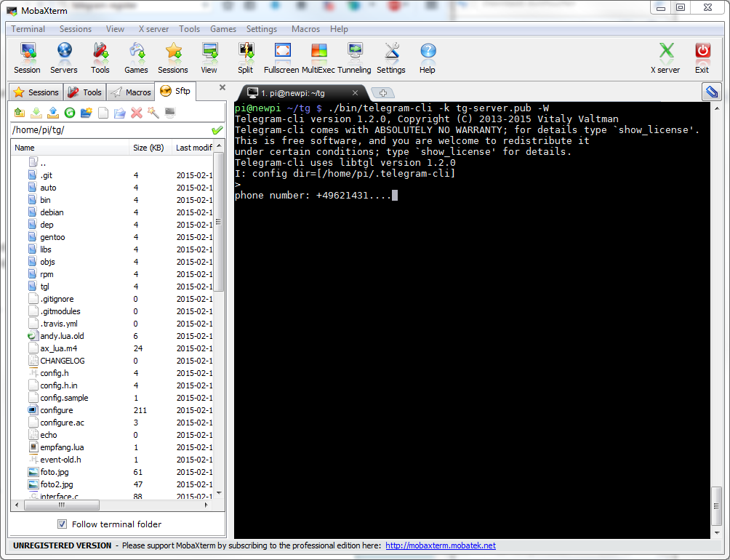Click file list horizontal scrollbar
Image resolution: width=730 pixels, height=560 pixels.
point(62,505)
